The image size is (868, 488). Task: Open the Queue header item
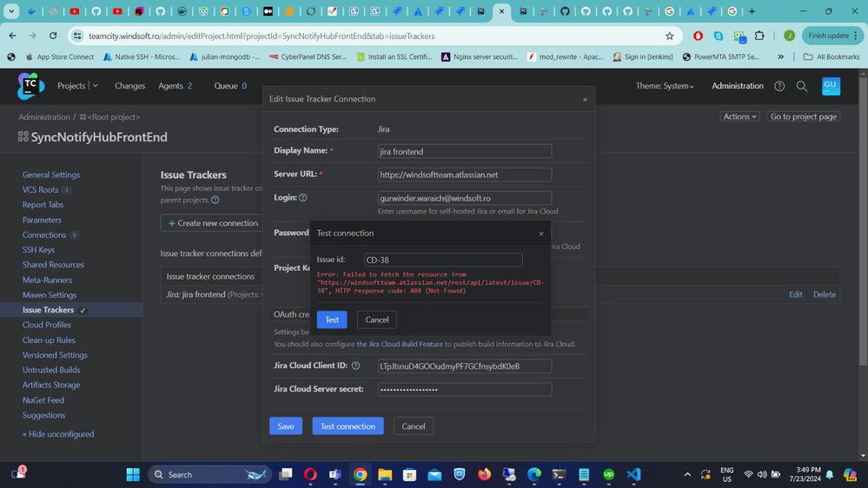[x=230, y=86]
